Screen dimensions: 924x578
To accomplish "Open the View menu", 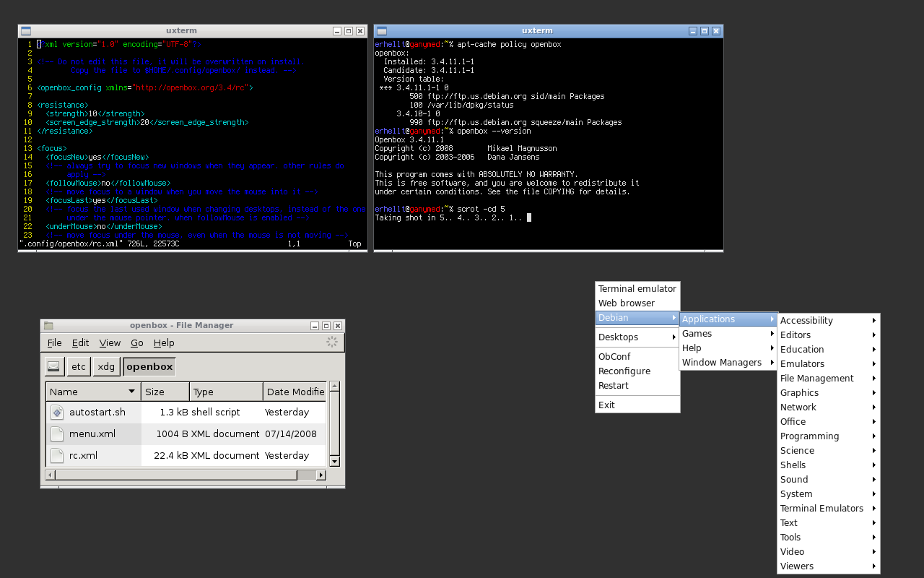I will tap(110, 342).
